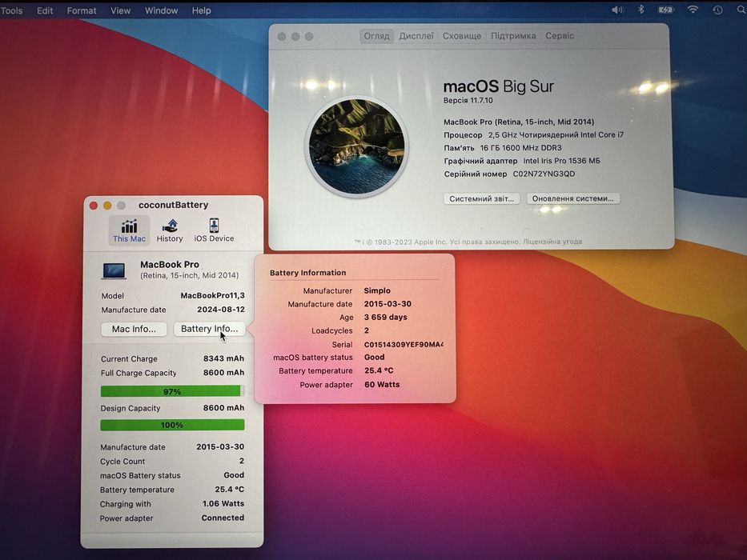Open History tab in coconutBattery

point(170,231)
